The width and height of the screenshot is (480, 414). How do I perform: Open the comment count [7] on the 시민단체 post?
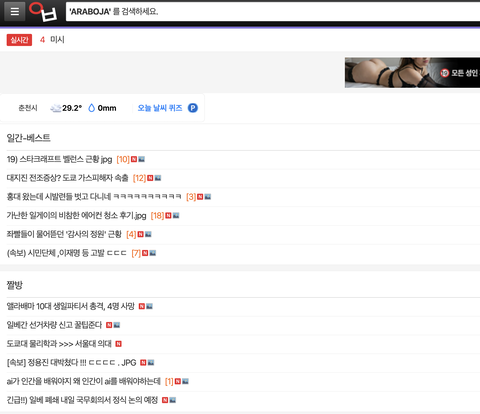tap(136, 253)
